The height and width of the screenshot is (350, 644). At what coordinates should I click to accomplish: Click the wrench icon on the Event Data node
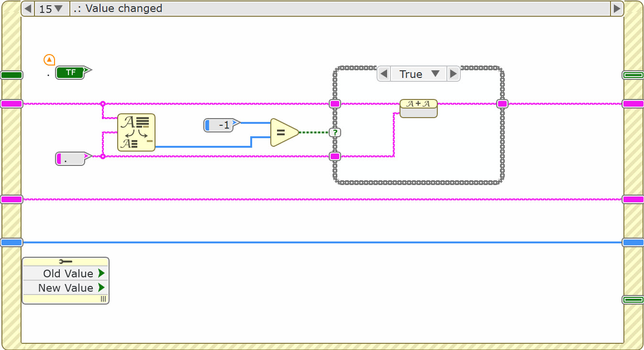(x=65, y=261)
